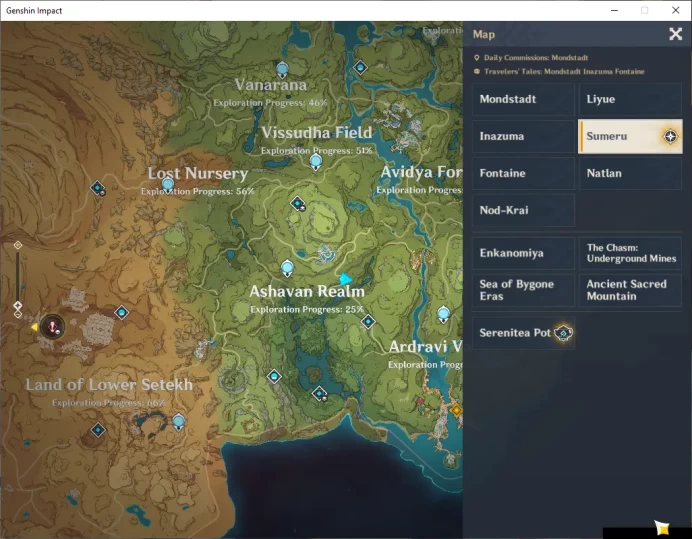Screen dimensions: 692x539
Task: Open the pink quest marker in the desert
Action: (53, 327)
